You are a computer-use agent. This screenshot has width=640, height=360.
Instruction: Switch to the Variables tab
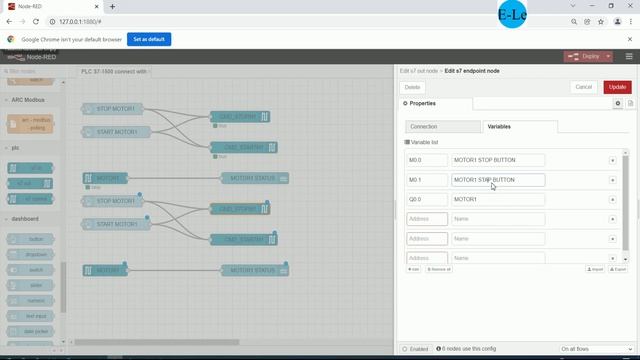520,127
